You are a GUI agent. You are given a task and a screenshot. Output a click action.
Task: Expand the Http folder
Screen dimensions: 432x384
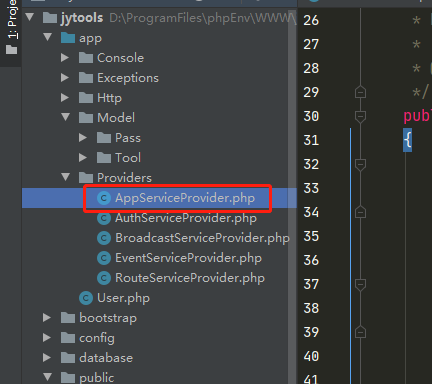[65, 98]
